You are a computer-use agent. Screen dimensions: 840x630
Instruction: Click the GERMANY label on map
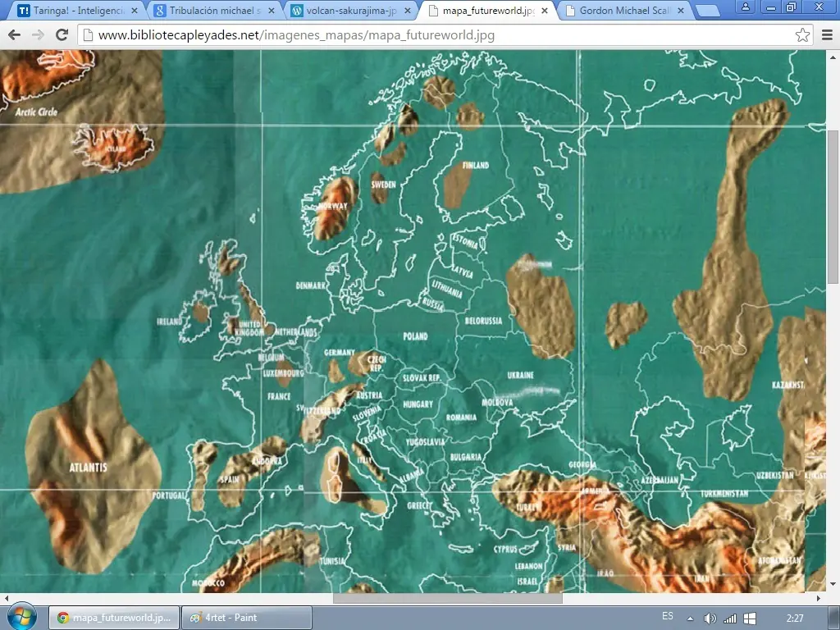(x=339, y=353)
